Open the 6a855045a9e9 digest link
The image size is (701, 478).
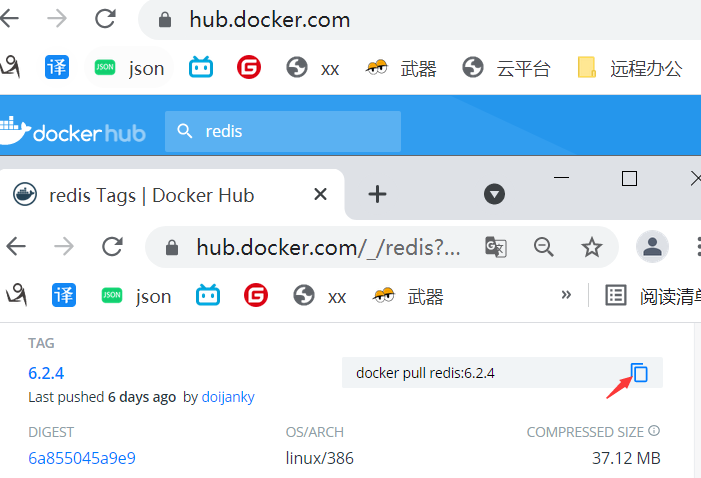coord(82,458)
